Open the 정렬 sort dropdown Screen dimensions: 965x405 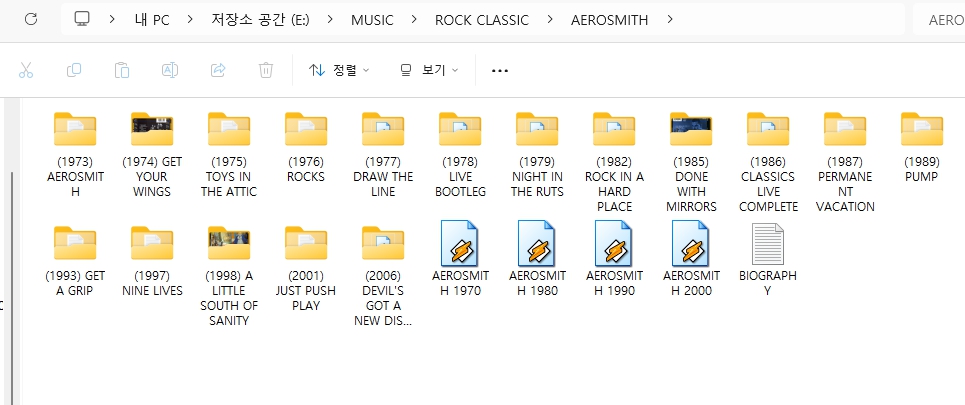(339, 70)
